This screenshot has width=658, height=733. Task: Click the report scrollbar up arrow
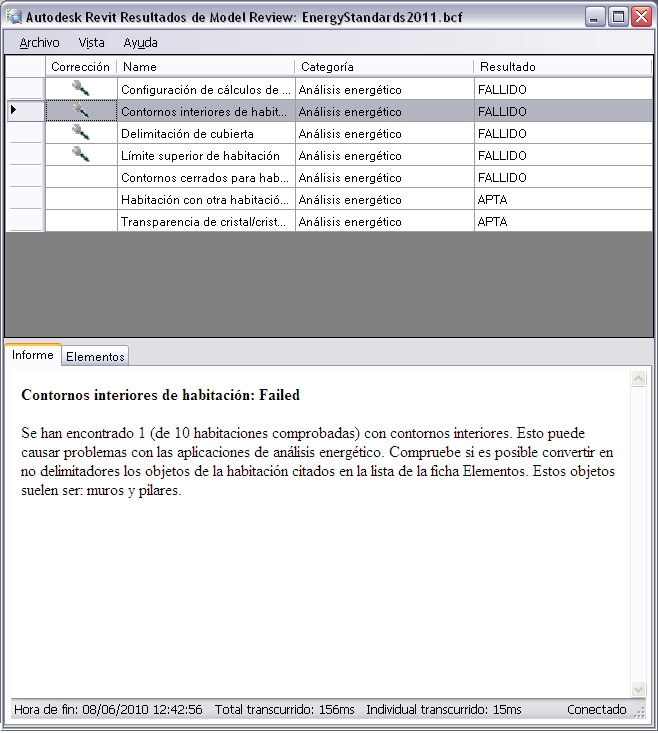click(x=638, y=378)
